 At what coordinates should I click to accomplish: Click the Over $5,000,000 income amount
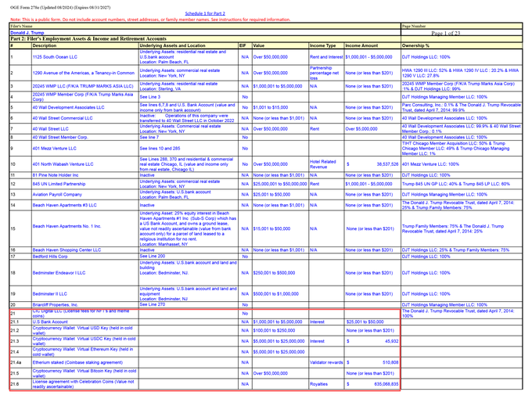point(361,129)
